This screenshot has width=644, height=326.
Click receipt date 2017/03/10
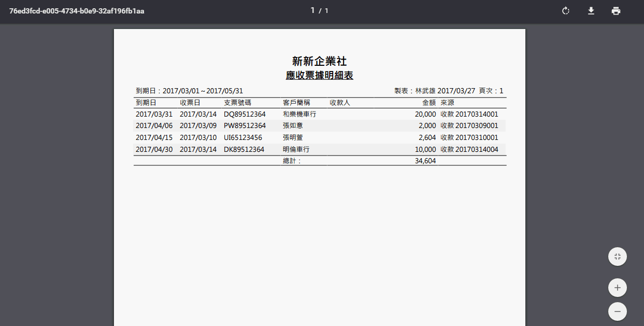pyautogui.click(x=198, y=137)
